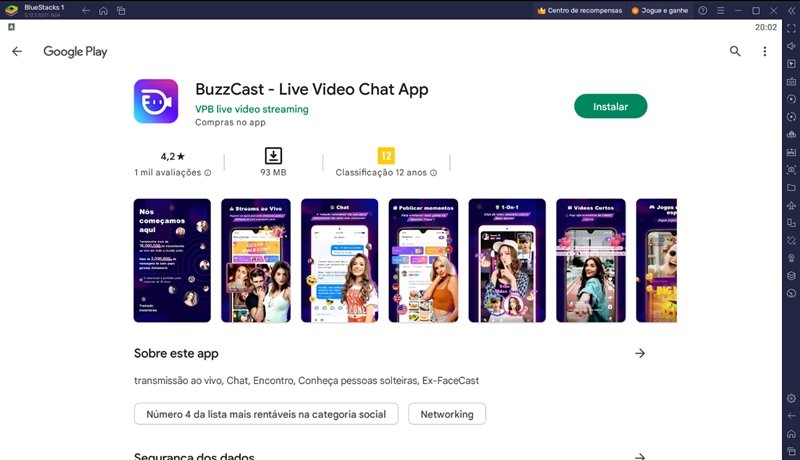The height and width of the screenshot is (460, 800).
Task: Open keyboard controls sidebar icon
Action: pyautogui.click(x=791, y=82)
